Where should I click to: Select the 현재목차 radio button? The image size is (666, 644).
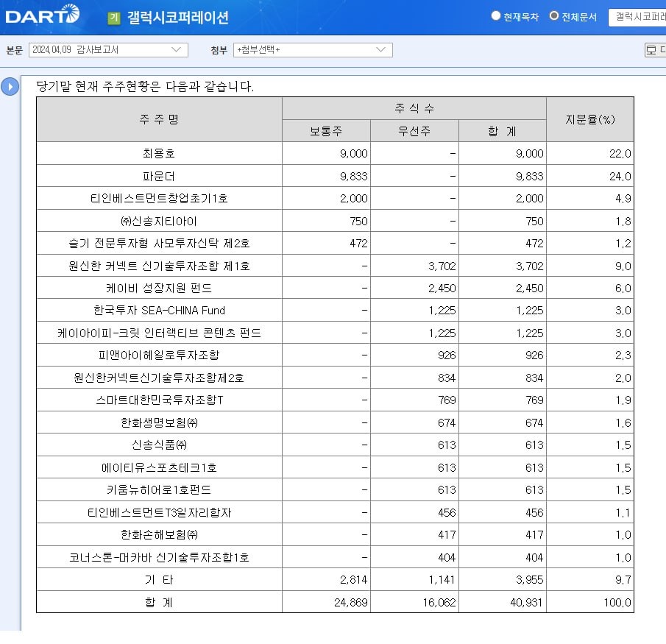495,15
